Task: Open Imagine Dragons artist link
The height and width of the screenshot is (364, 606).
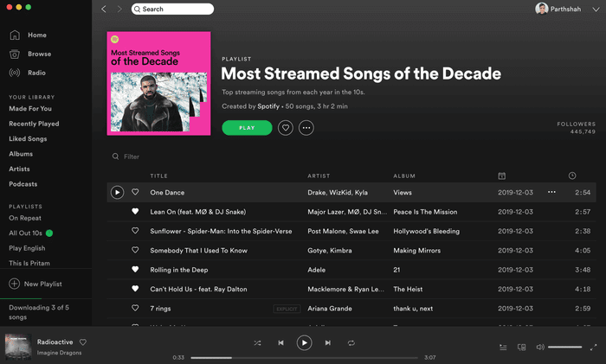Action: (59, 353)
